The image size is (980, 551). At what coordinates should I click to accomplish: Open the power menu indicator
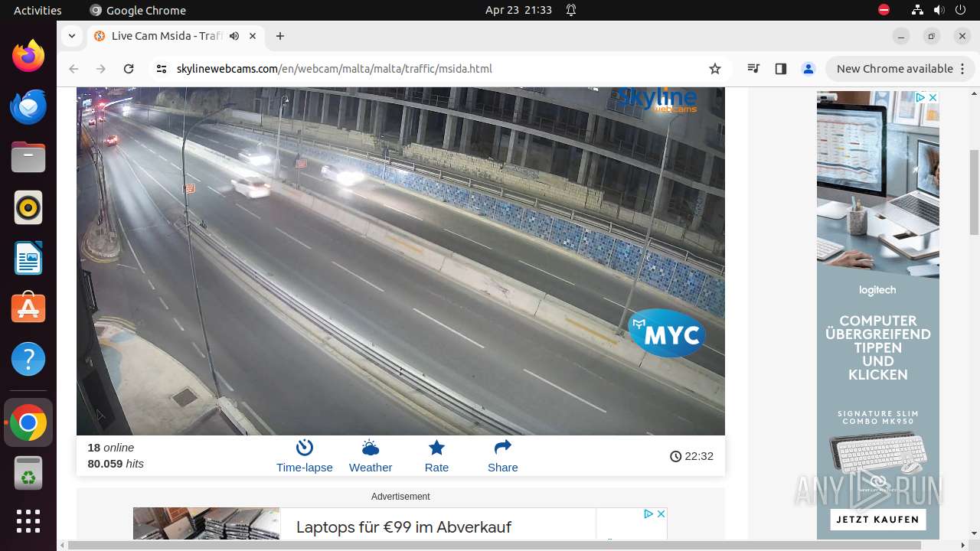click(x=960, y=10)
